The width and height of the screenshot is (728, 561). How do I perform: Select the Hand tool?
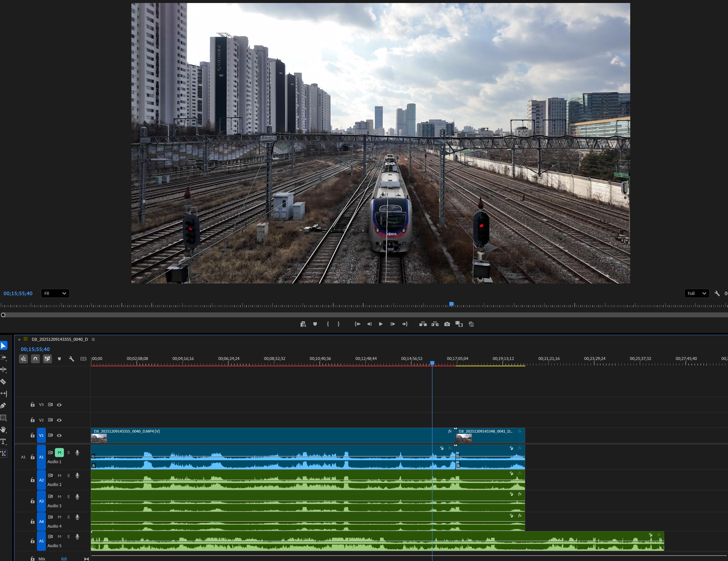(x=3, y=430)
